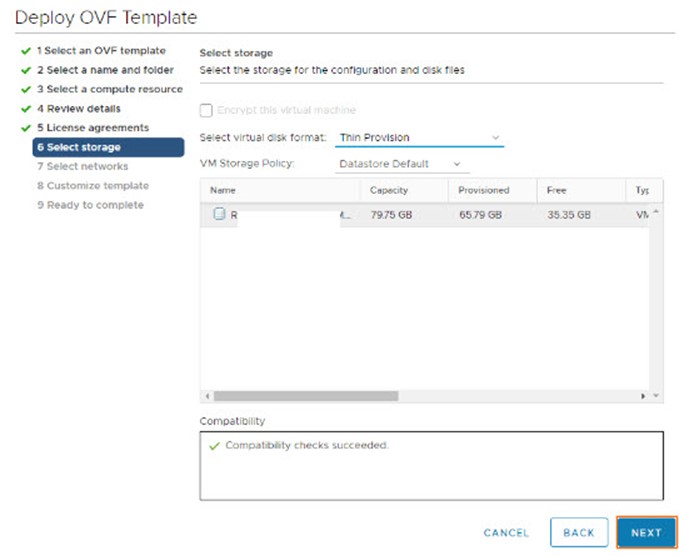The height and width of the screenshot is (556, 679).
Task: Open the virtual disk format dropdown
Action: click(x=419, y=138)
